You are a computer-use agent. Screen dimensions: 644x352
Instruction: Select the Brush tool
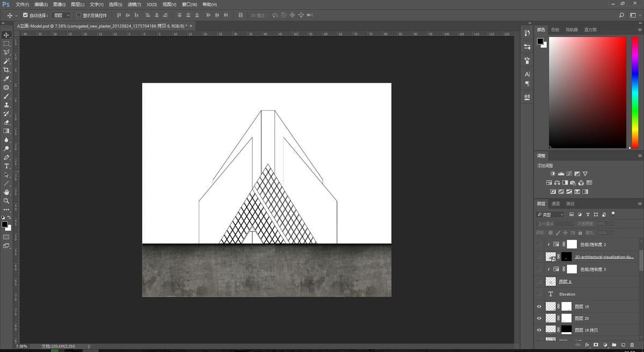pos(6,96)
